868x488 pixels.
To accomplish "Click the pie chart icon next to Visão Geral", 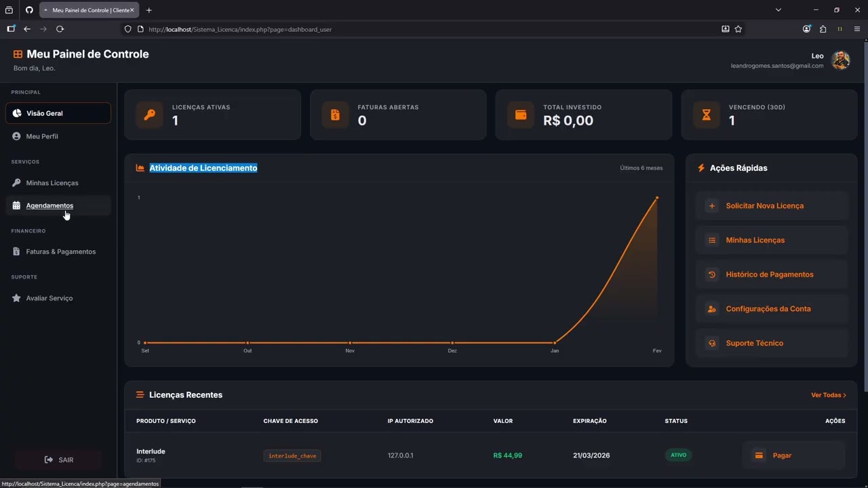I will click(x=17, y=113).
